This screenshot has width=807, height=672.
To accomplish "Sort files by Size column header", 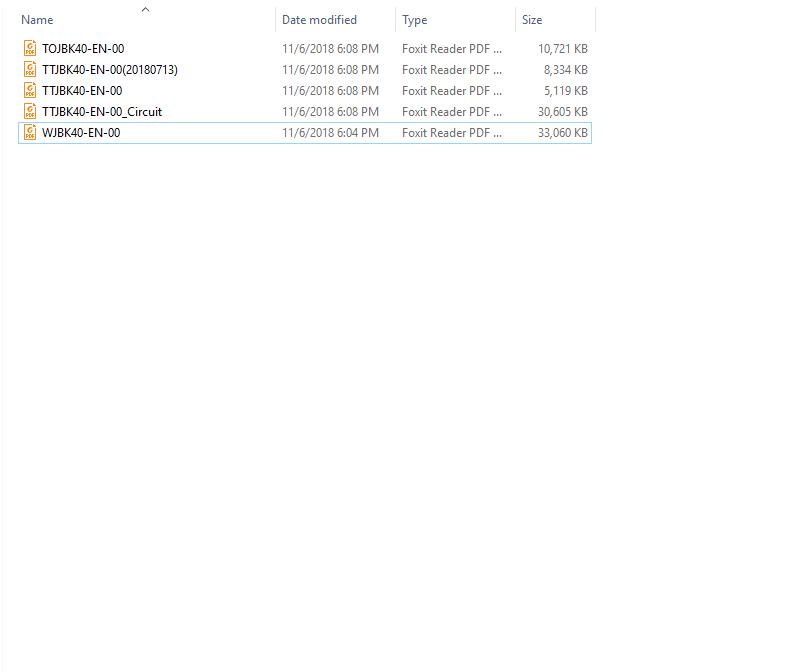I will [532, 20].
